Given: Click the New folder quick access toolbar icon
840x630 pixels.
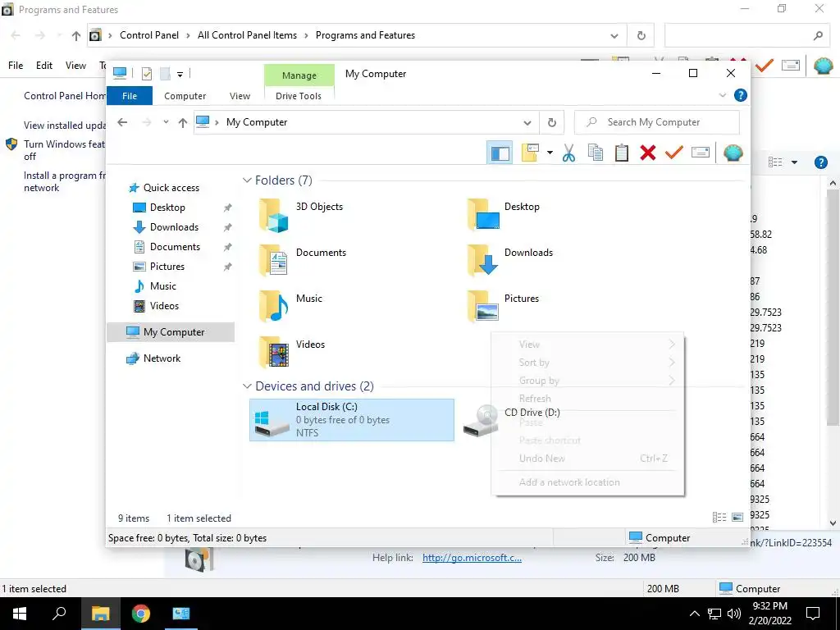Looking at the screenshot, I should [166, 73].
